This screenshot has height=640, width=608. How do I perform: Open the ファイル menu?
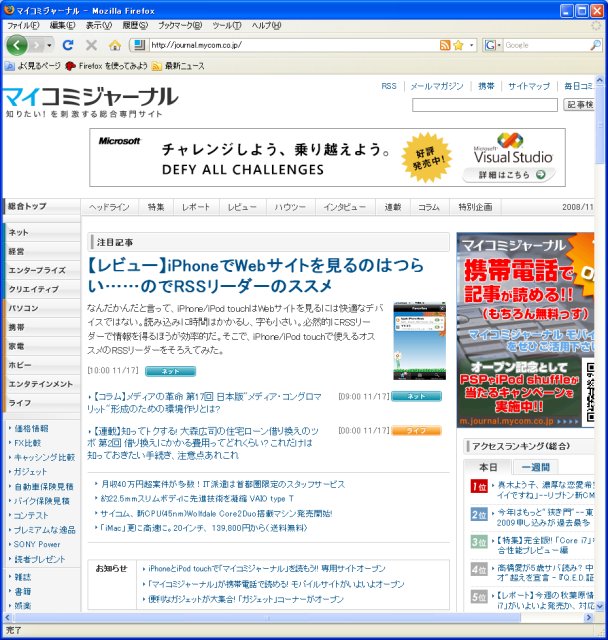coord(23,25)
